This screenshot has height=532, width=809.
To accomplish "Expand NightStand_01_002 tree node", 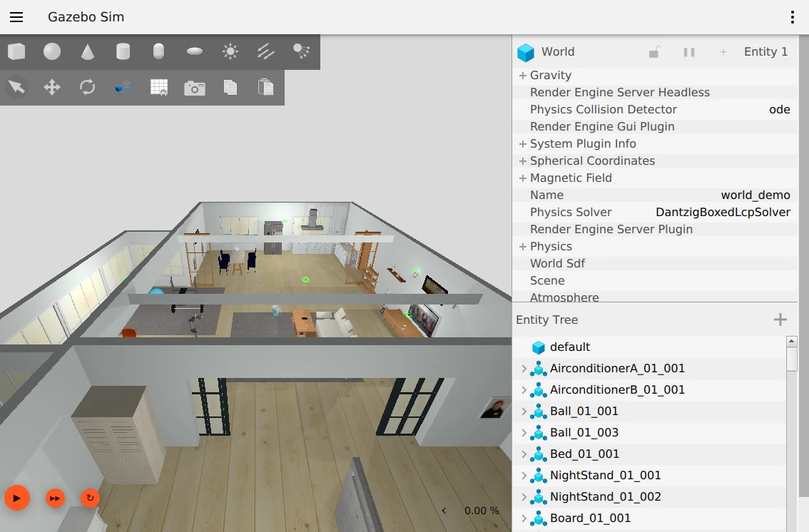I will pos(524,497).
